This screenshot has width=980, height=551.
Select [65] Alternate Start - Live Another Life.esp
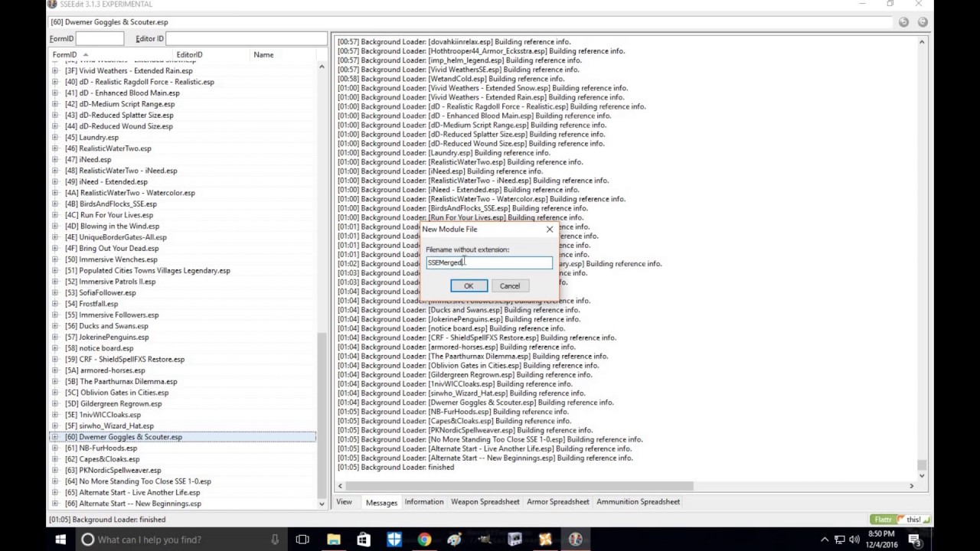coord(132,493)
